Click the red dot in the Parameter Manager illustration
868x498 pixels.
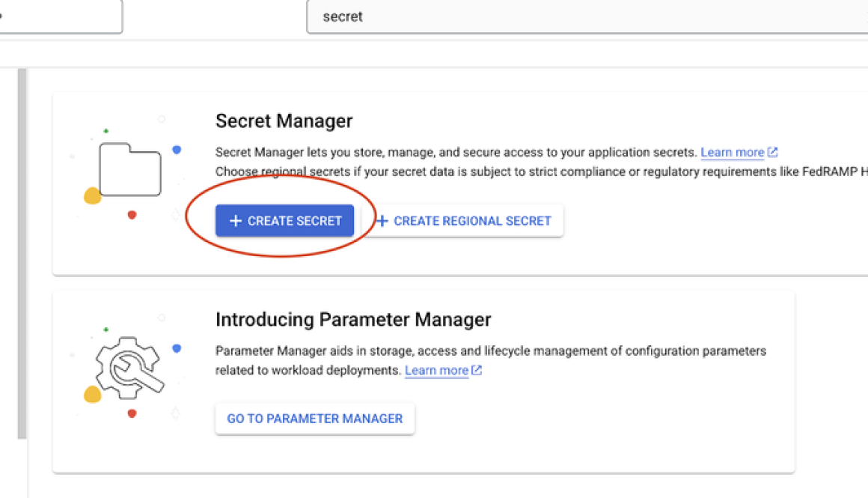pyautogui.click(x=131, y=413)
